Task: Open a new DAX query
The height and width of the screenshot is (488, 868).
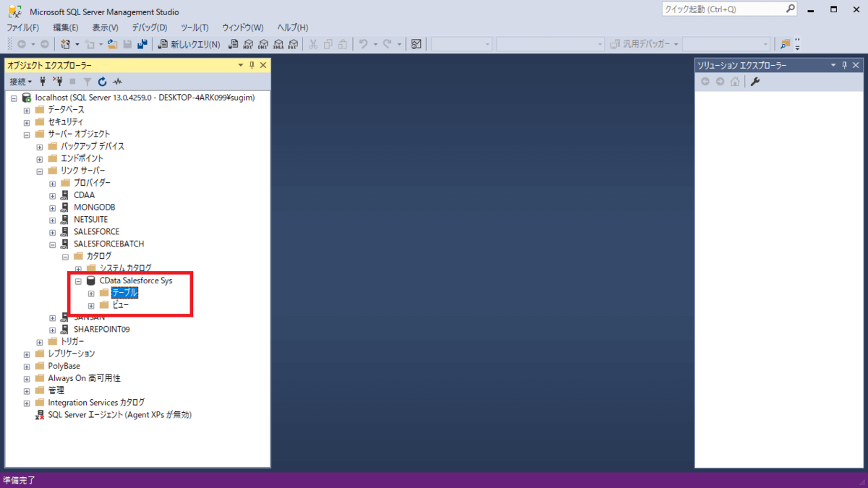Action: (x=292, y=44)
